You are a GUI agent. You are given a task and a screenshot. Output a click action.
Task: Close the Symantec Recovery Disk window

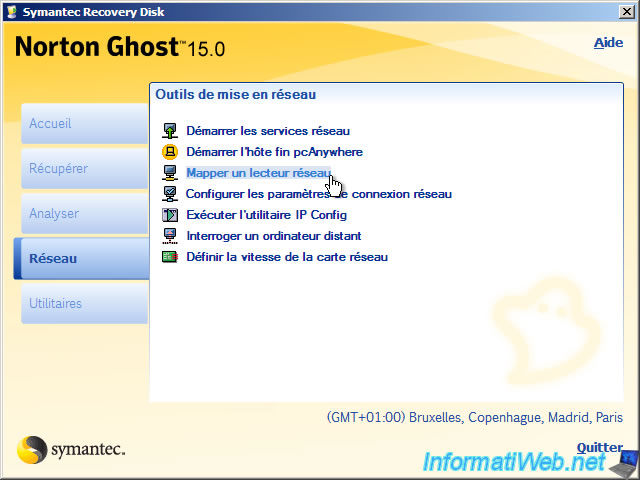point(627,12)
